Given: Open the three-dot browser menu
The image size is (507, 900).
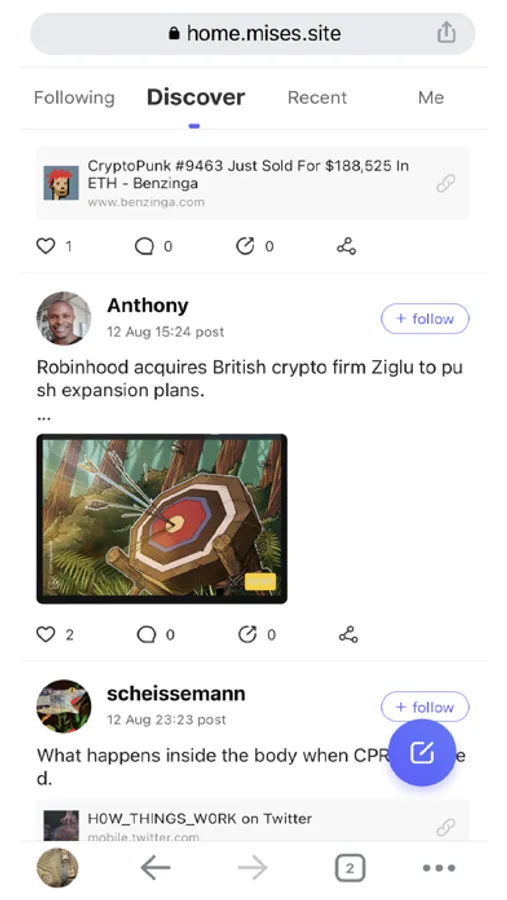Looking at the screenshot, I should pyautogui.click(x=439, y=868).
